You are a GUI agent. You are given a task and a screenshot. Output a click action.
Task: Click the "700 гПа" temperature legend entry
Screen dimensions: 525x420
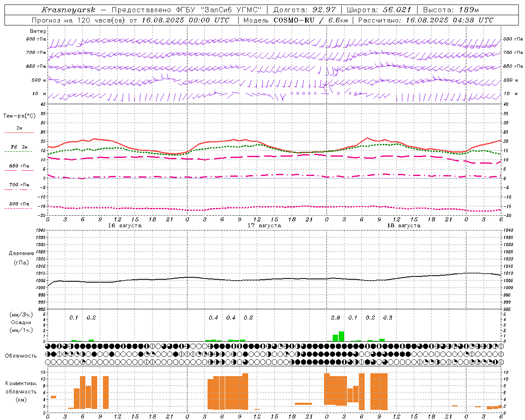pos(19,185)
